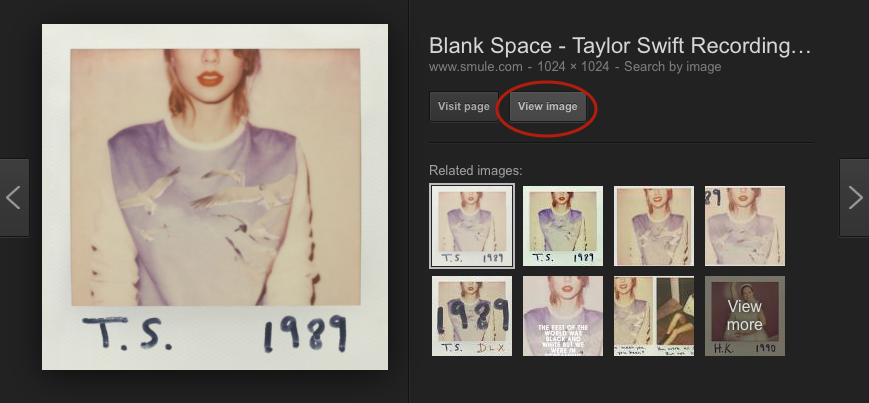Click the handwritten 1989 text on cover

305,334
